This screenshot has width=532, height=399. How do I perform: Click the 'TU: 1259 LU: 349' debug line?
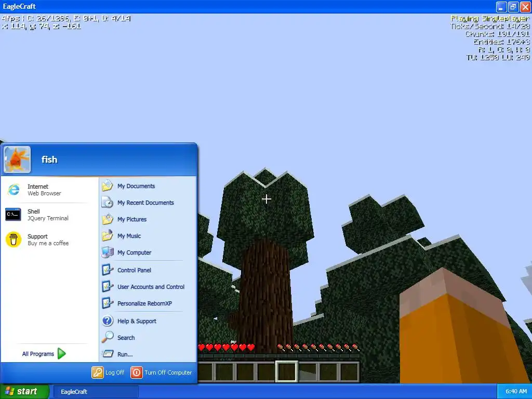[x=498, y=57]
